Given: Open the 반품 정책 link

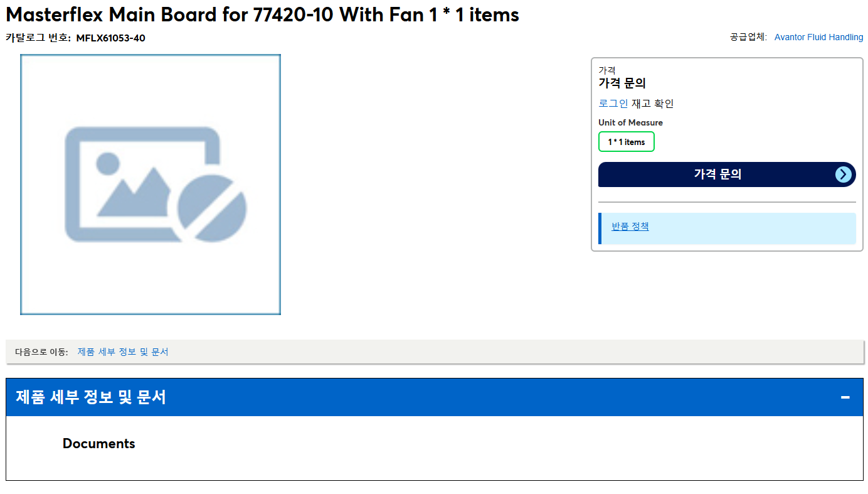Looking at the screenshot, I should [x=630, y=226].
